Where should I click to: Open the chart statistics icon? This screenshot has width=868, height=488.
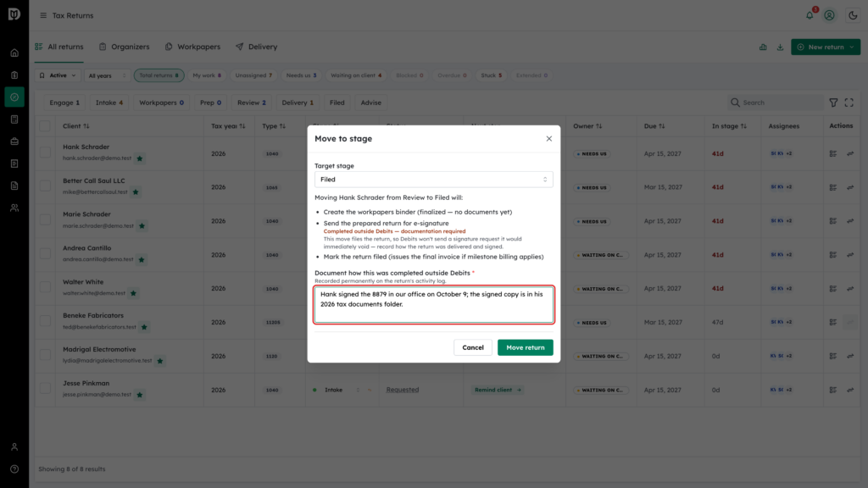(763, 47)
